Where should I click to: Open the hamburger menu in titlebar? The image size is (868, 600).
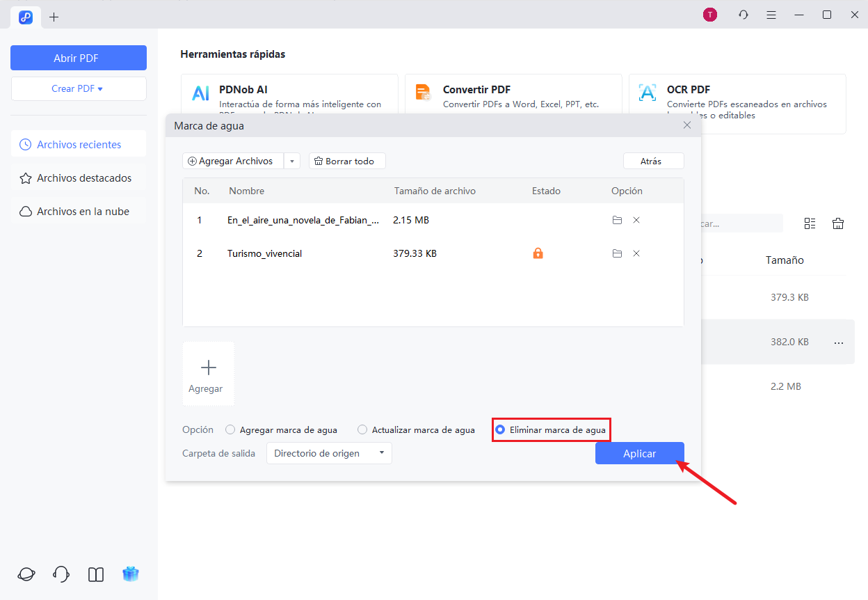[x=771, y=14]
